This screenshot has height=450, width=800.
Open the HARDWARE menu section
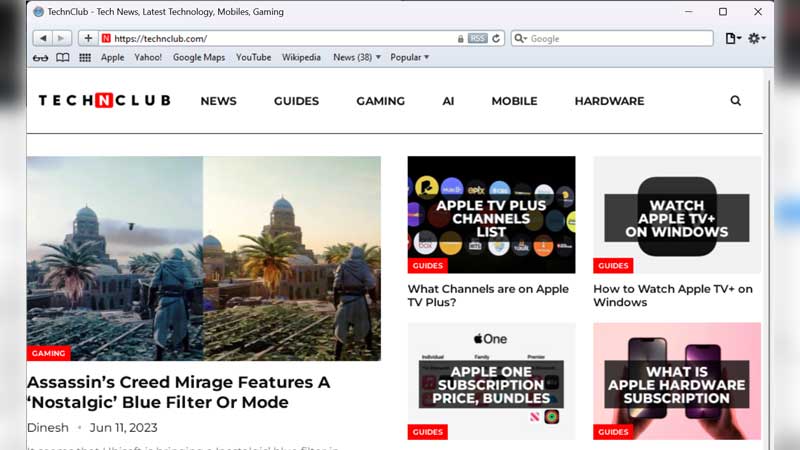609,101
